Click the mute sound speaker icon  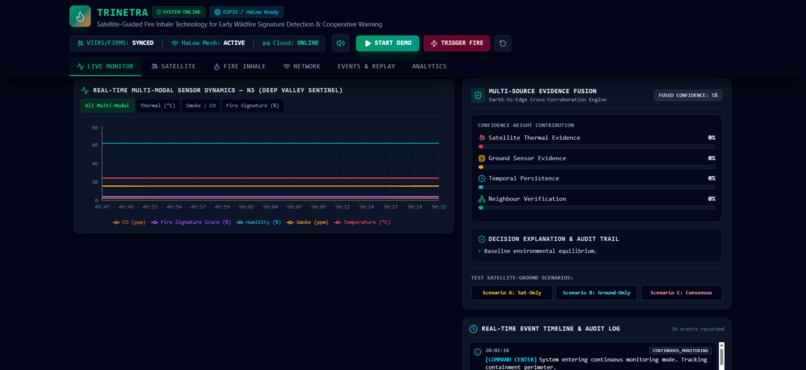[340, 43]
